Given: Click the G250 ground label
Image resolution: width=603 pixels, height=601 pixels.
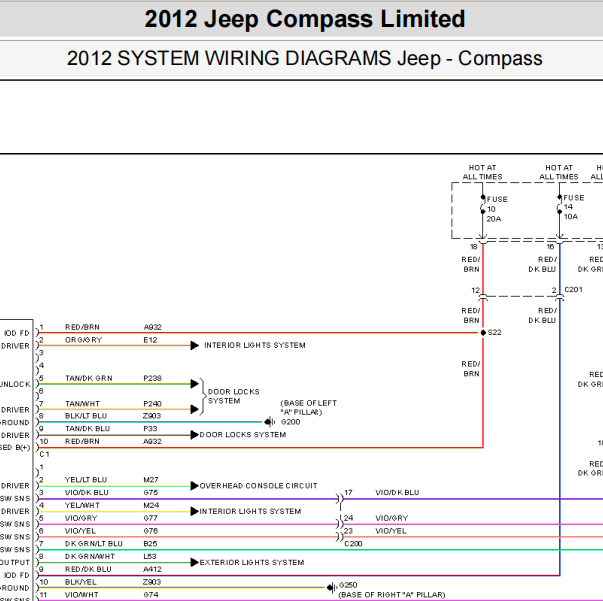Looking at the screenshot, I should [x=348, y=585].
